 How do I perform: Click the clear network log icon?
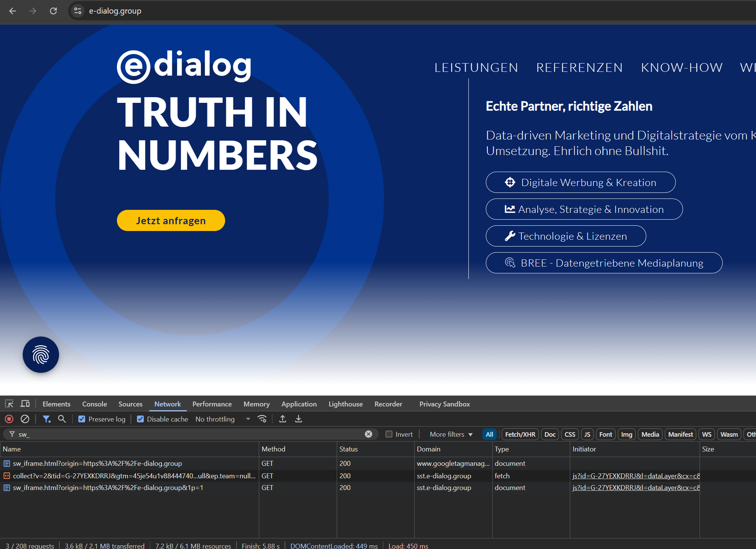pos(25,419)
